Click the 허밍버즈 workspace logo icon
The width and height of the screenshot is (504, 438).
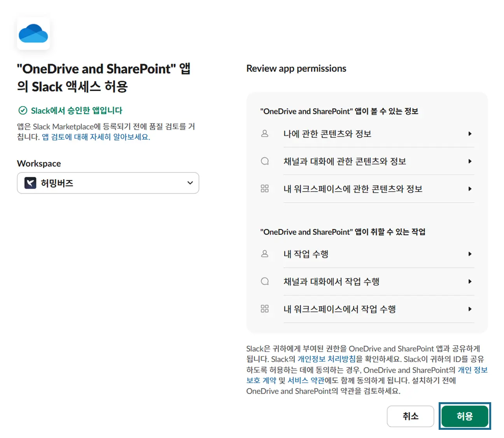pyautogui.click(x=30, y=183)
